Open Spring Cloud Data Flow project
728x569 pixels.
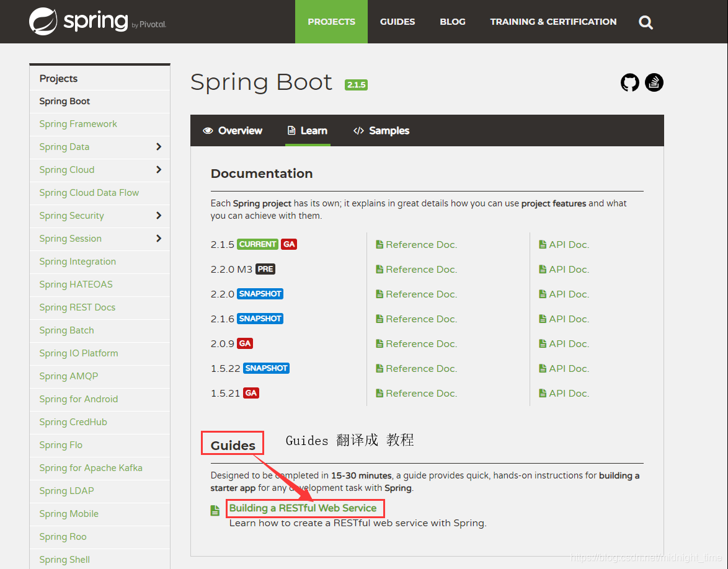pyautogui.click(x=89, y=193)
